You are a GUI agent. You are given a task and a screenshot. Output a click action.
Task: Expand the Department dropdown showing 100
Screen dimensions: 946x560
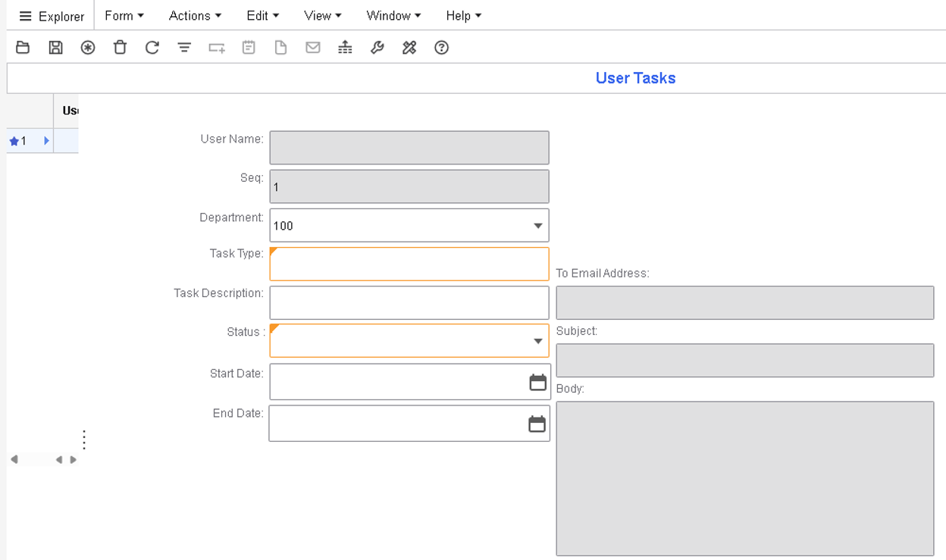537,226
